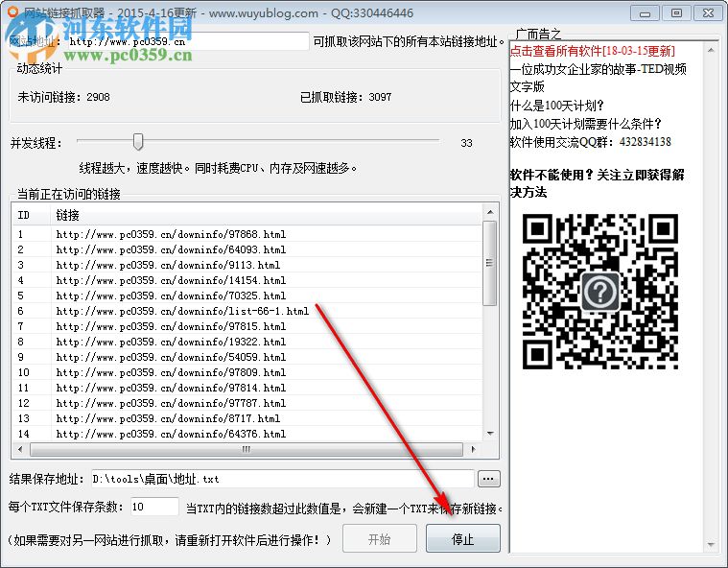728x568 pixels.
Task: Select row 1 link downinfo/97868.html
Action: pos(247,234)
